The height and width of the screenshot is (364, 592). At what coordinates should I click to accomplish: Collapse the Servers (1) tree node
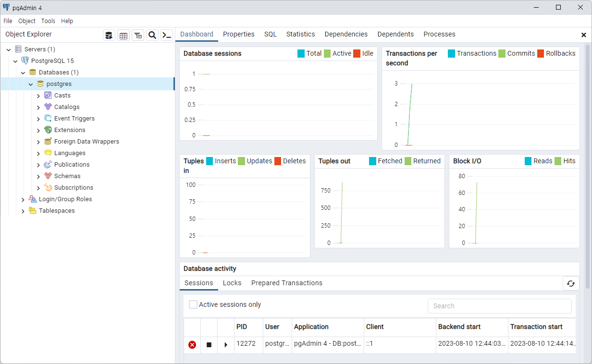click(x=9, y=49)
